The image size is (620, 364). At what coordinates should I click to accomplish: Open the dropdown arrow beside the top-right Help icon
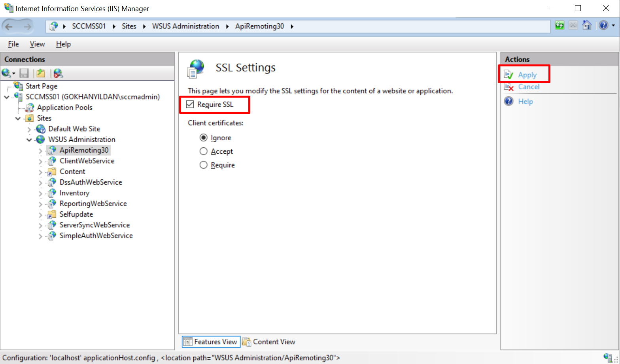pyautogui.click(x=613, y=26)
